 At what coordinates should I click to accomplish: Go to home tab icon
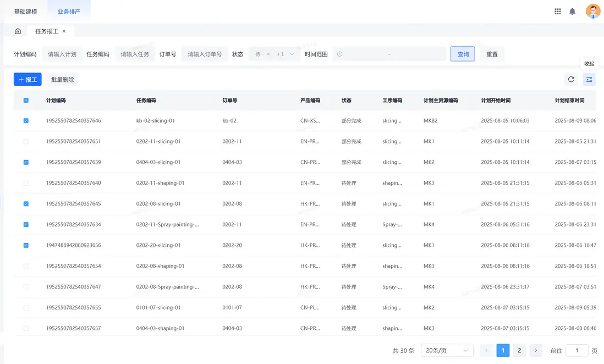(x=18, y=31)
